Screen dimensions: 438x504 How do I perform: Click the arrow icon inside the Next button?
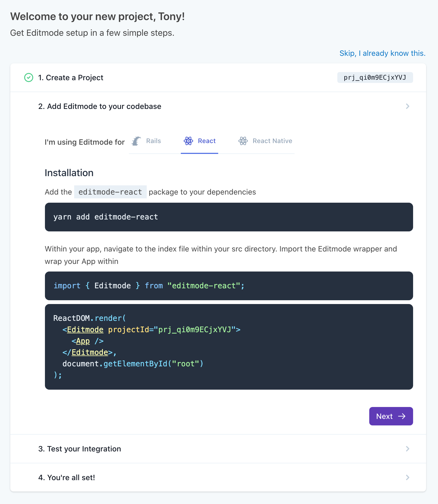tap(402, 416)
